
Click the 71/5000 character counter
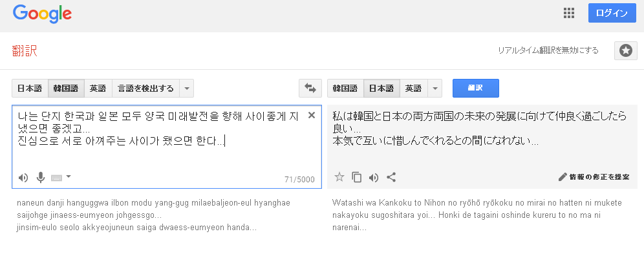coord(299,180)
